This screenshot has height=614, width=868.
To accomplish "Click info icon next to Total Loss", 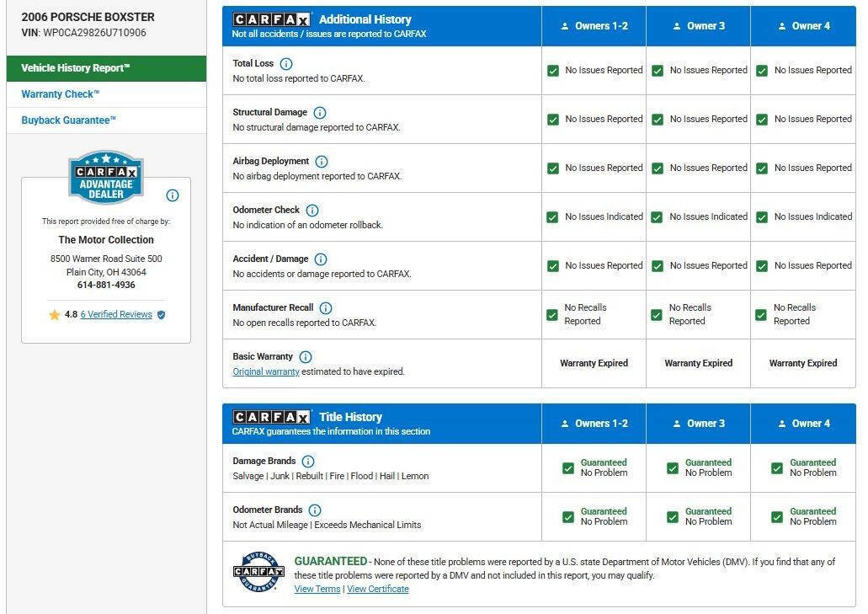I will pyautogui.click(x=286, y=64).
